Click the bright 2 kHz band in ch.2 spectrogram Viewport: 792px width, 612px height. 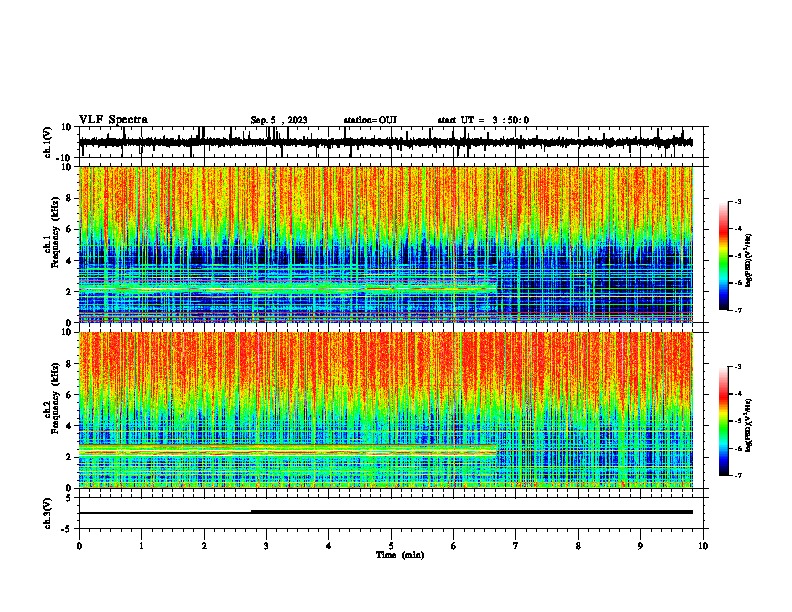(288, 449)
